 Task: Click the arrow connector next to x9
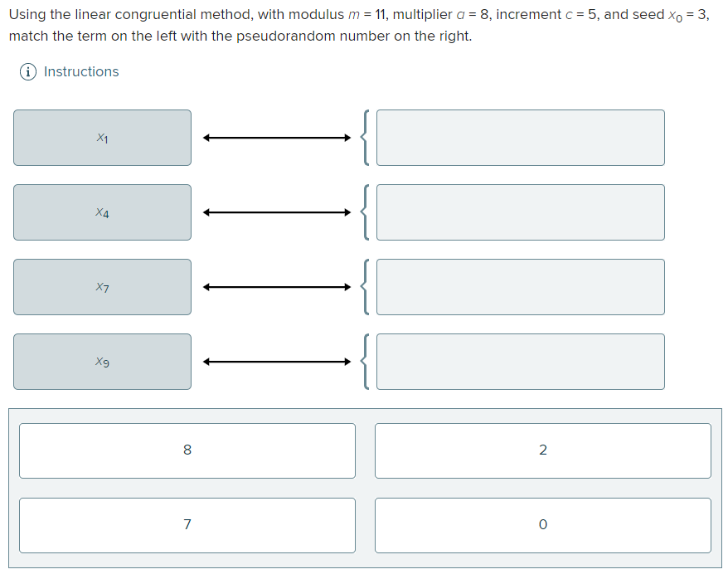276,362
